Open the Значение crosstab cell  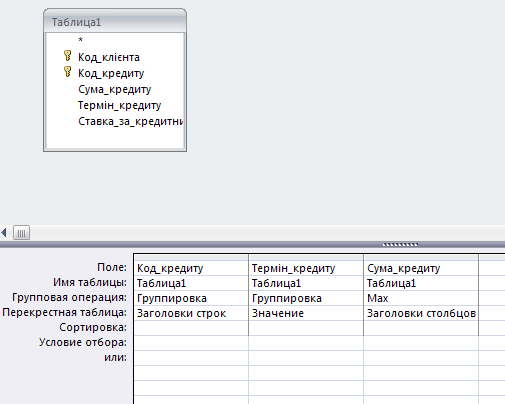pos(306,313)
